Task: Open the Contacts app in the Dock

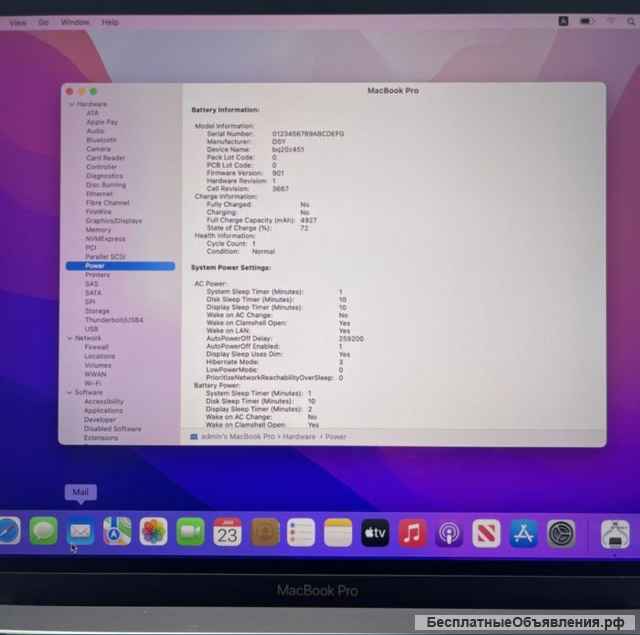Action: tap(264, 532)
